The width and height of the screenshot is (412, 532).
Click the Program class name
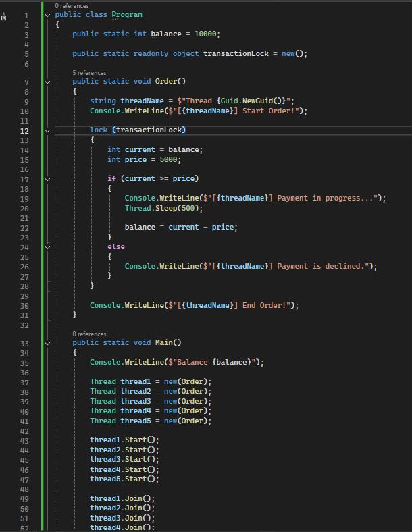tap(127, 15)
